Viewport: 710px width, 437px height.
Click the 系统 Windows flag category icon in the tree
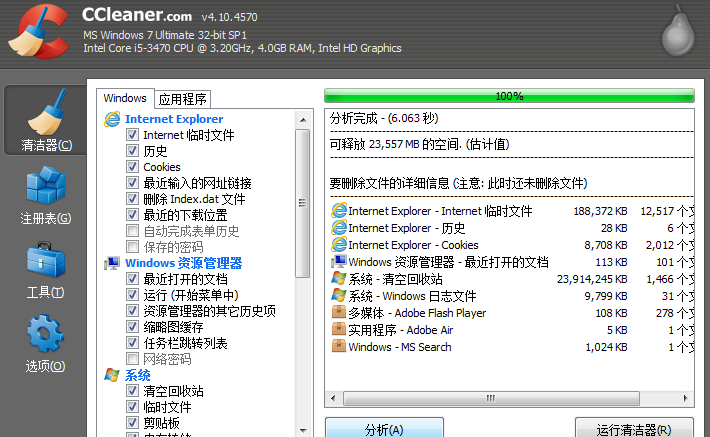[112, 375]
